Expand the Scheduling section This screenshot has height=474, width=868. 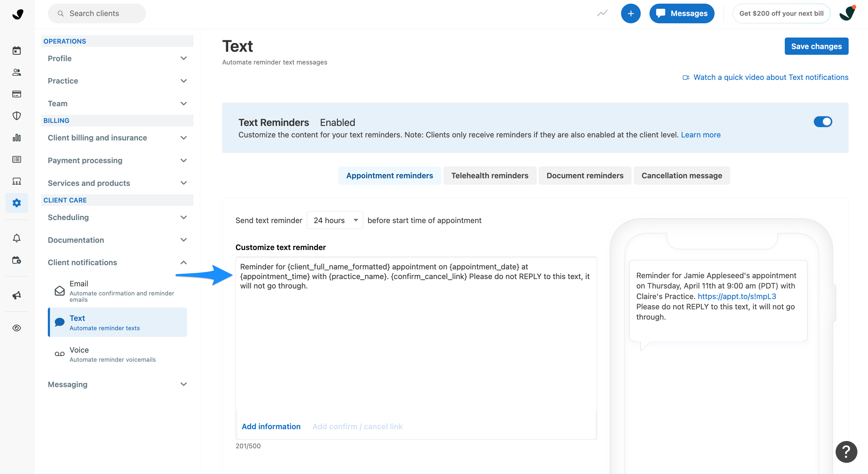117,217
